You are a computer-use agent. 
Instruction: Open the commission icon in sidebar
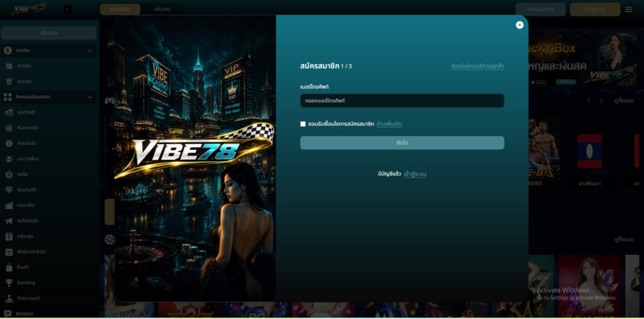coord(9,143)
